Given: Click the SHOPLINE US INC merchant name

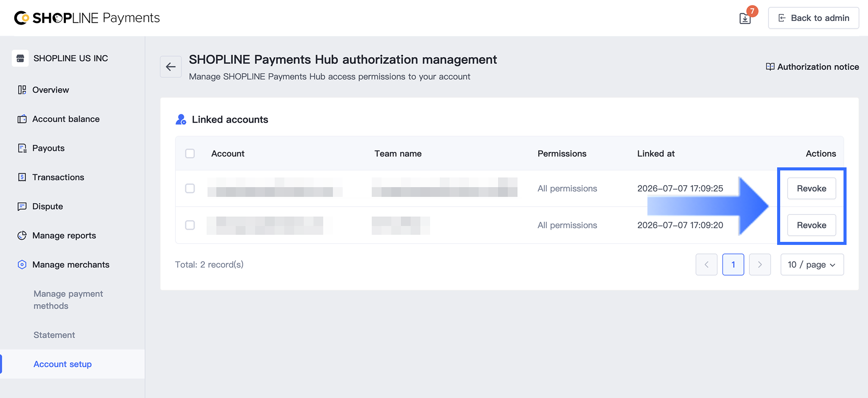Looking at the screenshot, I should [x=70, y=58].
